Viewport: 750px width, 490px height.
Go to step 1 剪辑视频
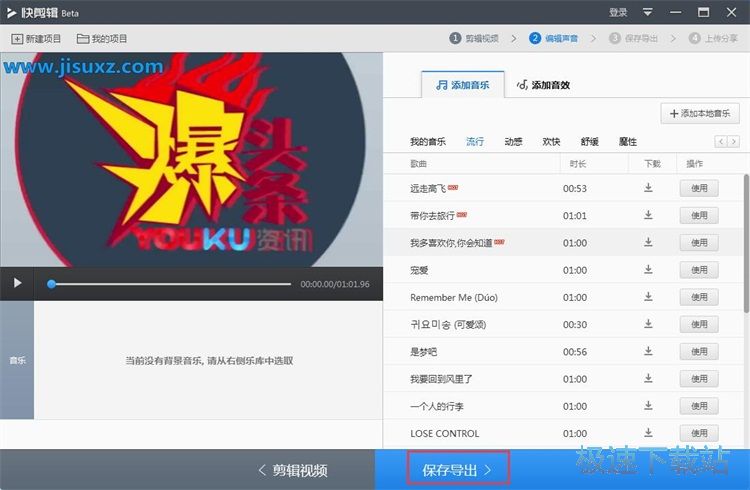tap(474, 38)
